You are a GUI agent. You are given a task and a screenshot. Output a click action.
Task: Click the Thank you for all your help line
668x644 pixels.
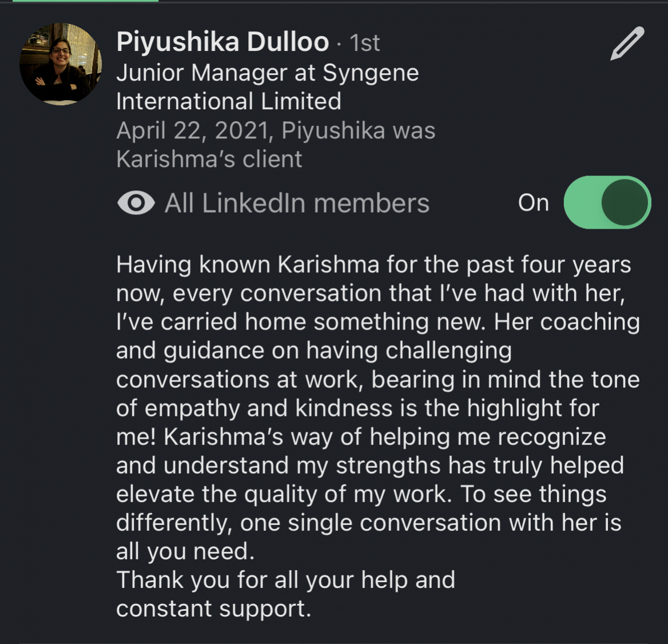[285, 580]
